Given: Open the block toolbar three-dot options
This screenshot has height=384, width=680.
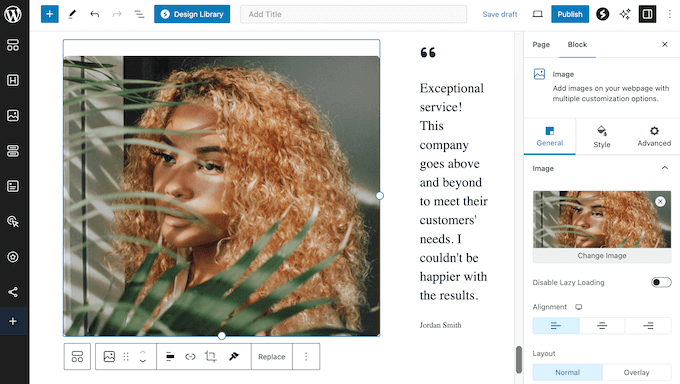Looking at the screenshot, I should pyautogui.click(x=306, y=357).
